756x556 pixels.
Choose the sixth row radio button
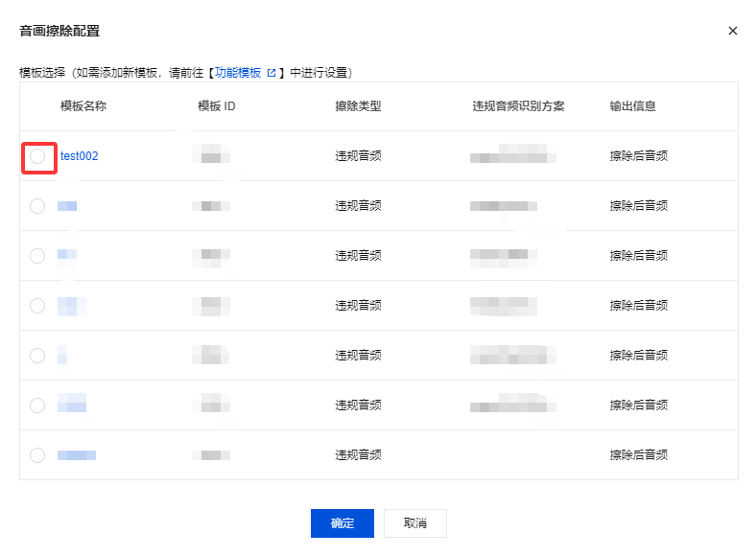[37, 405]
